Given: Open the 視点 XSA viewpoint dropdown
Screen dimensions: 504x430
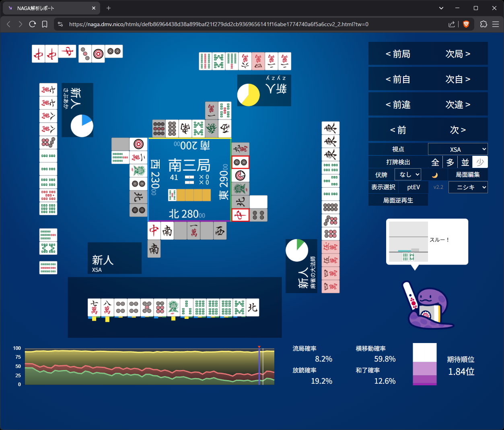Looking at the screenshot, I should (x=458, y=149).
